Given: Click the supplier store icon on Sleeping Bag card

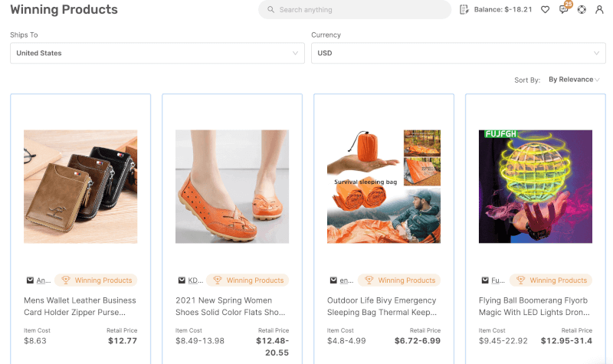Looking at the screenshot, I should (x=333, y=280).
